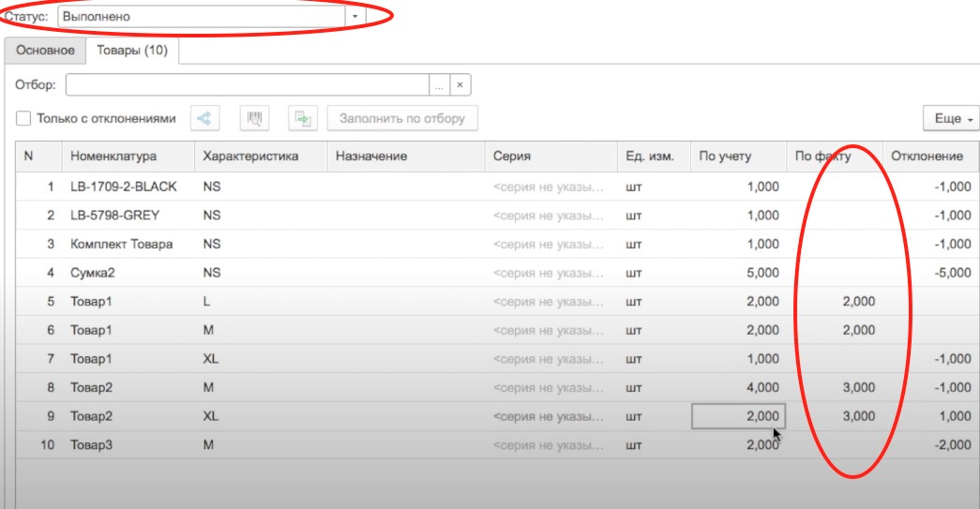Select the Товары (10) tab
The image size is (980, 509).
click(132, 51)
